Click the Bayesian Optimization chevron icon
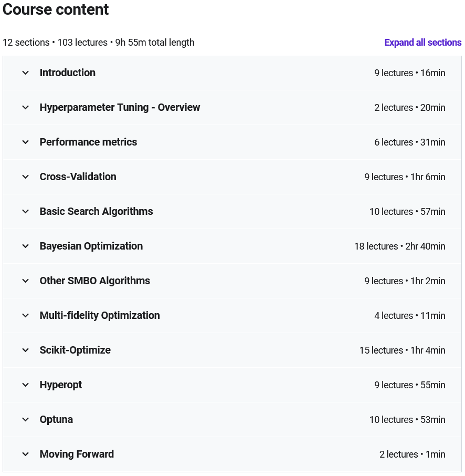 pos(26,246)
